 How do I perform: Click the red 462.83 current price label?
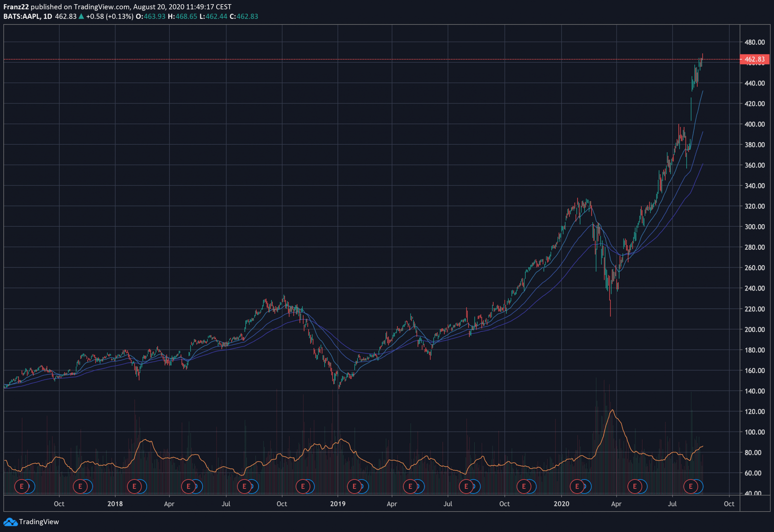coord(754,59)
